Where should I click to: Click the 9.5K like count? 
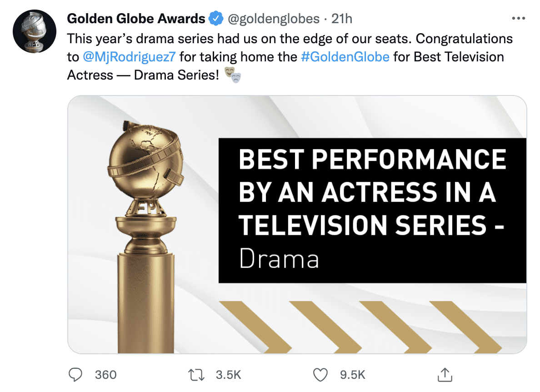coord(351,374)
